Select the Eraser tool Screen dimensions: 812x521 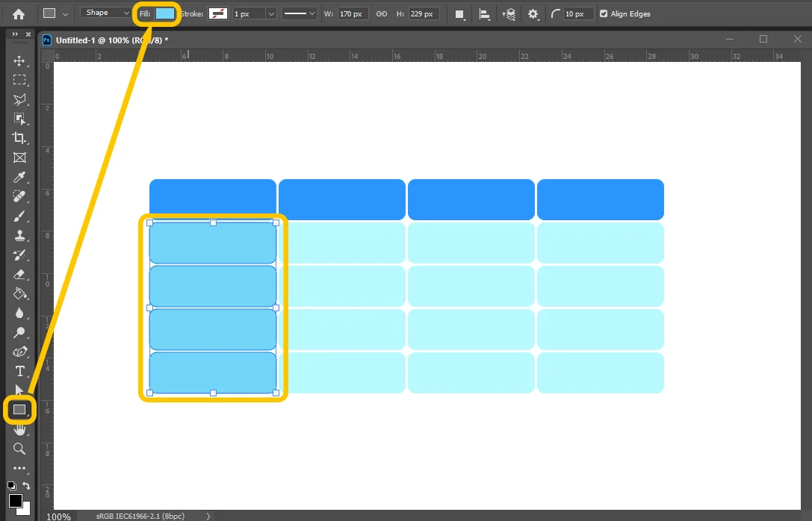19,274
